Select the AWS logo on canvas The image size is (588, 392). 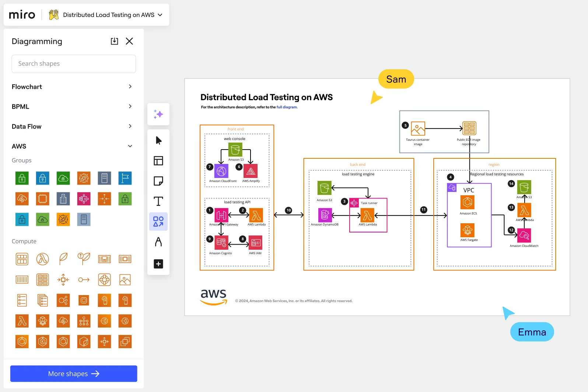pyautogui.click(x=214, y=297)
